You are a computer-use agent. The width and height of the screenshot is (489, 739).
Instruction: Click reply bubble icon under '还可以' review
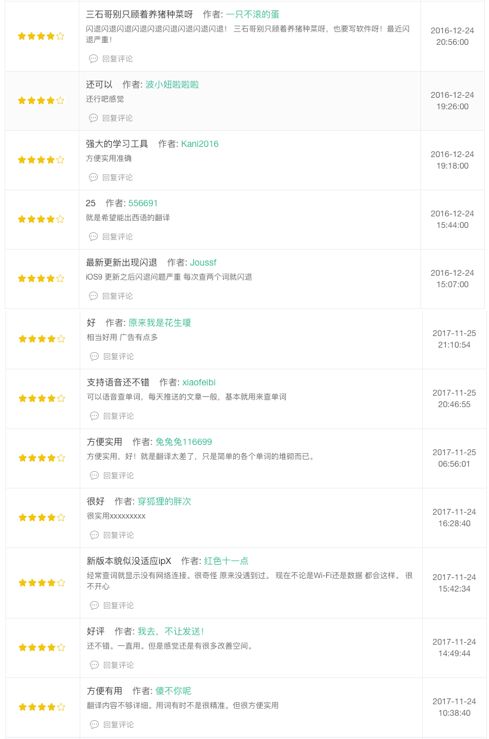[93, 118]
